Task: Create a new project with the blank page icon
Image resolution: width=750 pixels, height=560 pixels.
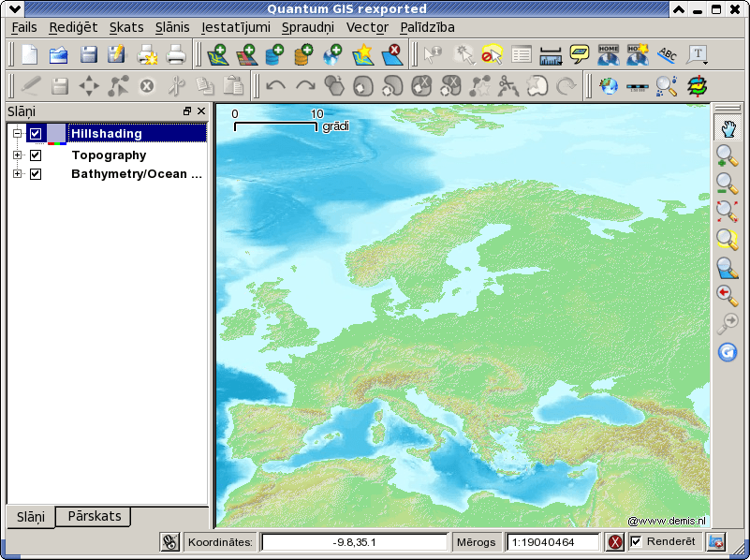Action: pos(30,54)
